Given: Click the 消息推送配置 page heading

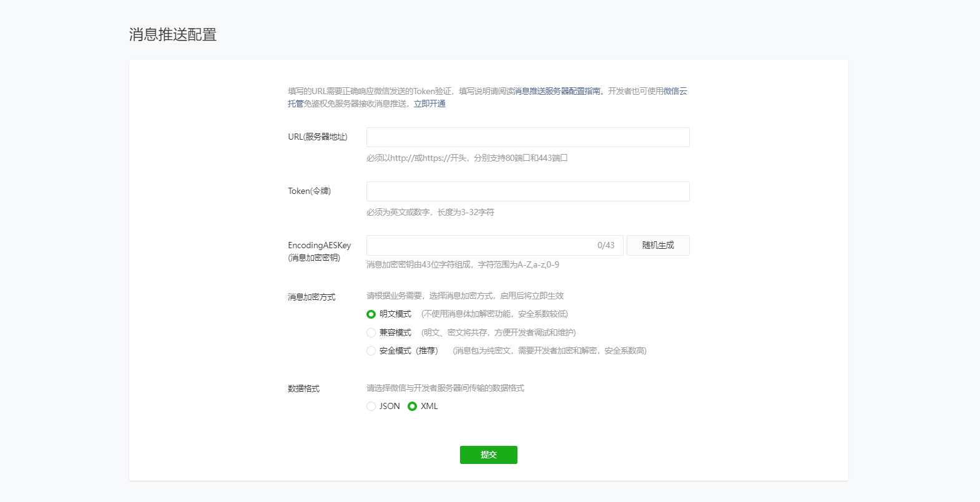Looking at the screenshot, I should (173, 34).
